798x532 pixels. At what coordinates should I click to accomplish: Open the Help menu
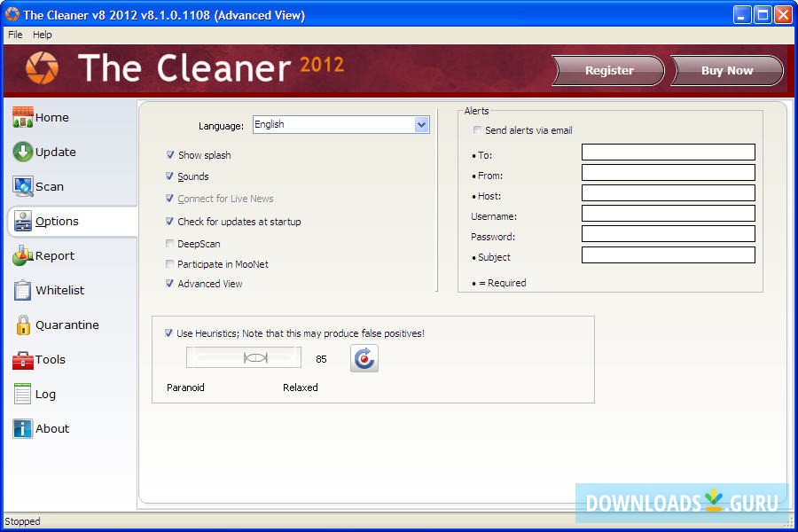pyautogui.click(x=43, y=35)
